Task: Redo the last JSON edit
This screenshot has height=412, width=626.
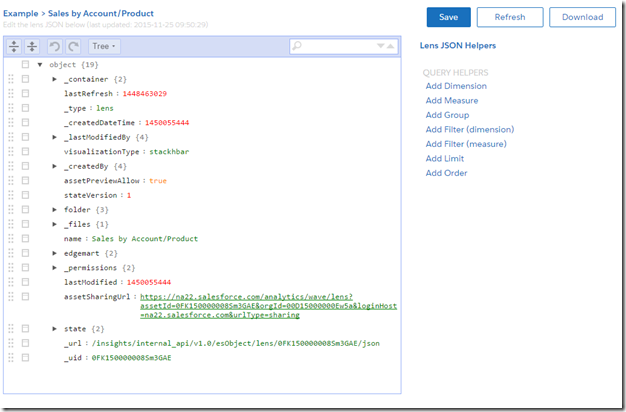Action: [73, 46]
